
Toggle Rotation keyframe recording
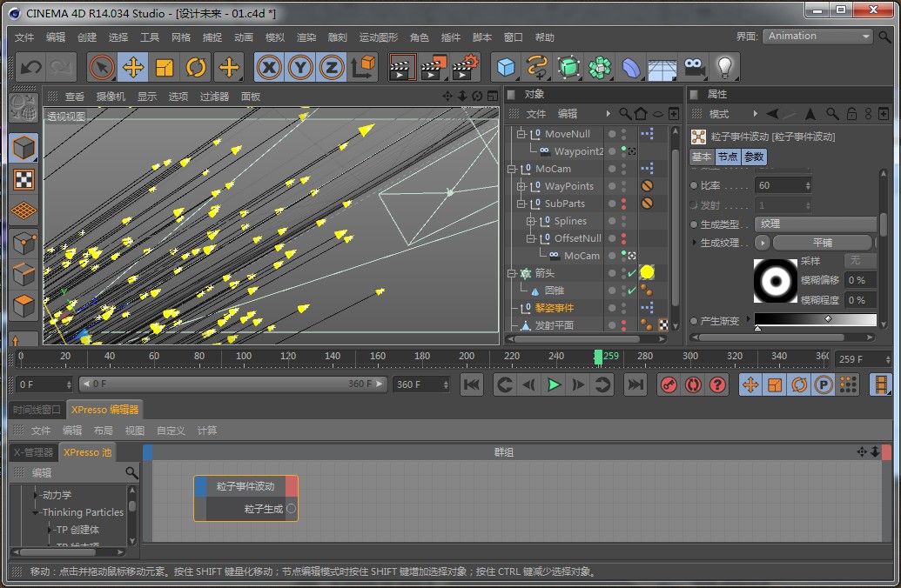[799, 384]
